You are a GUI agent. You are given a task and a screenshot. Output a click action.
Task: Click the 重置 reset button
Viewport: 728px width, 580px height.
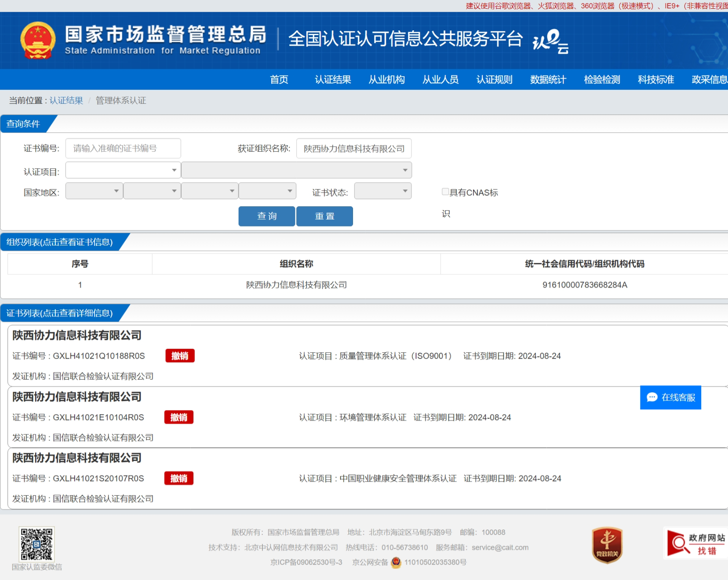coord(324,216)
